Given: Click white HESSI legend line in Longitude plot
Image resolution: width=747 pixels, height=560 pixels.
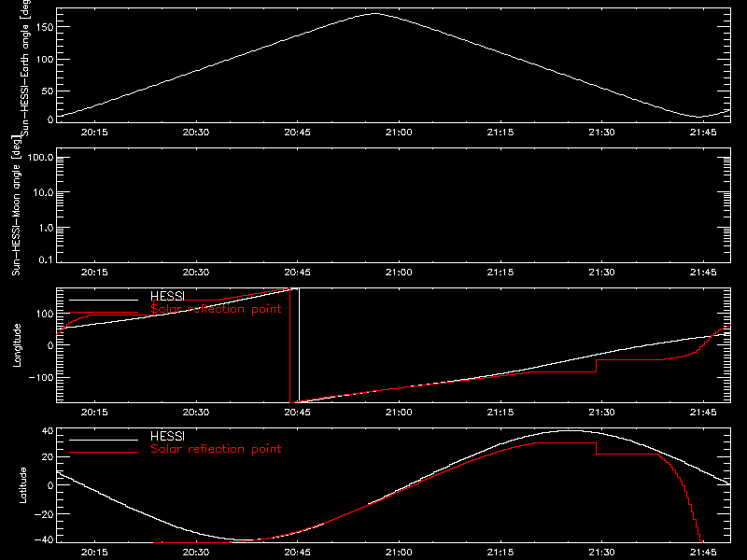Looking at the screenshot, I should 104,300.
